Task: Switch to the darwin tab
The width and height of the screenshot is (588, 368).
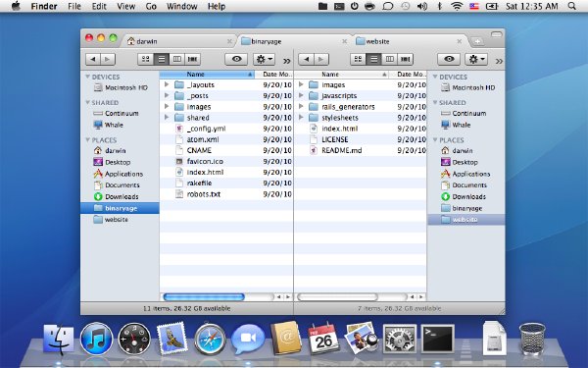Action: 178,41
